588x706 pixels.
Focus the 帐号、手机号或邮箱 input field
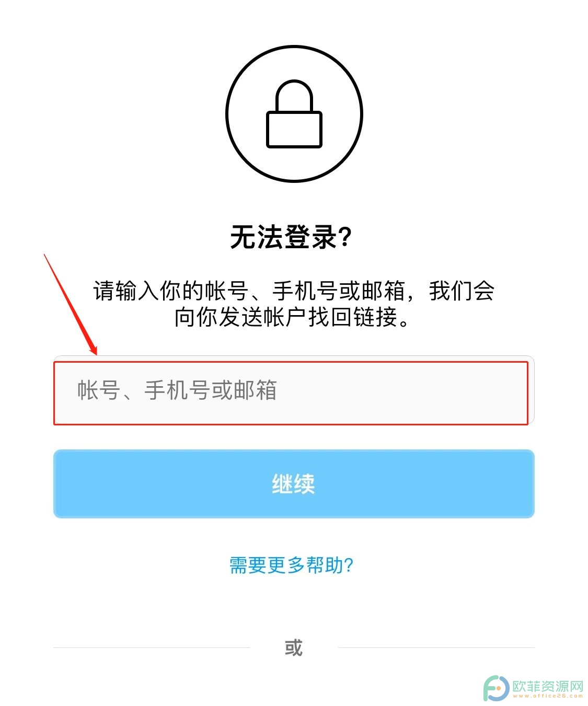[x=294, y=390]
